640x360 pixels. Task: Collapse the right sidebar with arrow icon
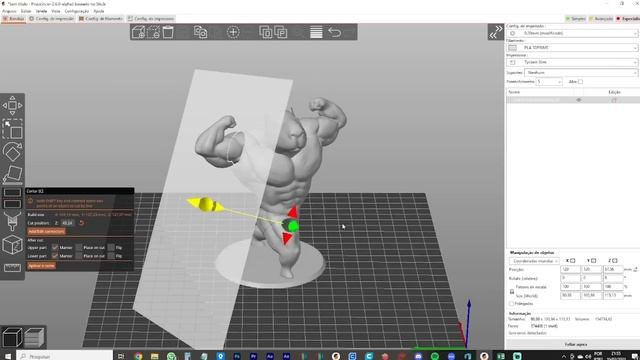pyautogui.click(x=496, y=32)
